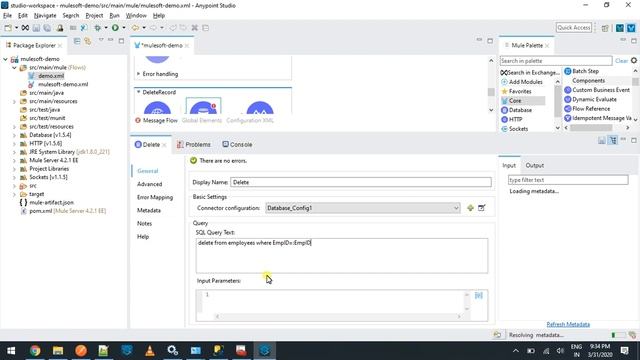
Task: Switch to the Console tab
Action: click(237, 144)
